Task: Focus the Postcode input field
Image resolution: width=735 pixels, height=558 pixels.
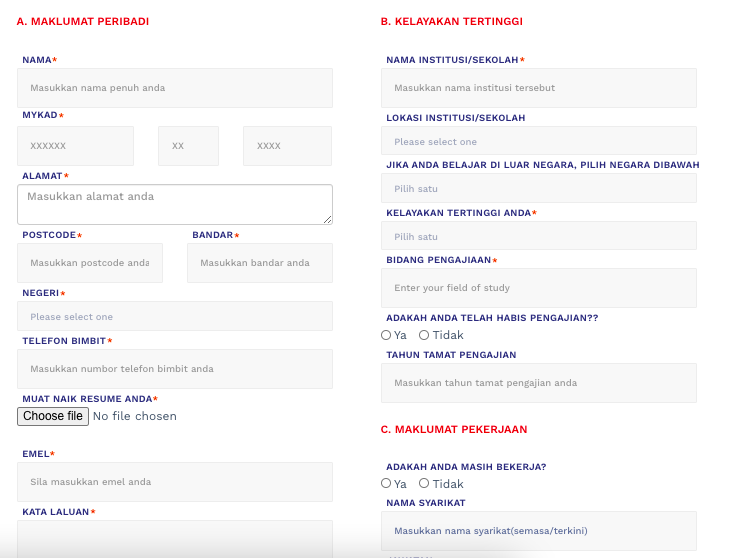Action: [x=89, y=263]
